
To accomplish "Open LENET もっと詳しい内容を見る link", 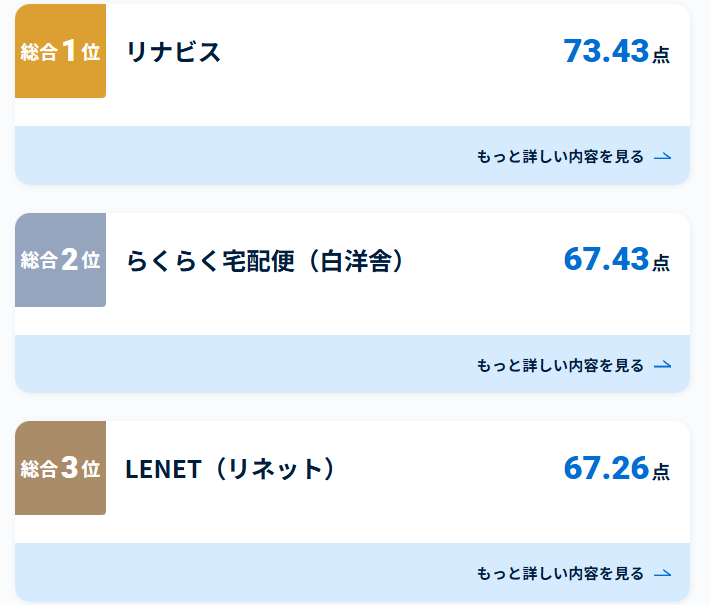I will [x=560, y=574].
